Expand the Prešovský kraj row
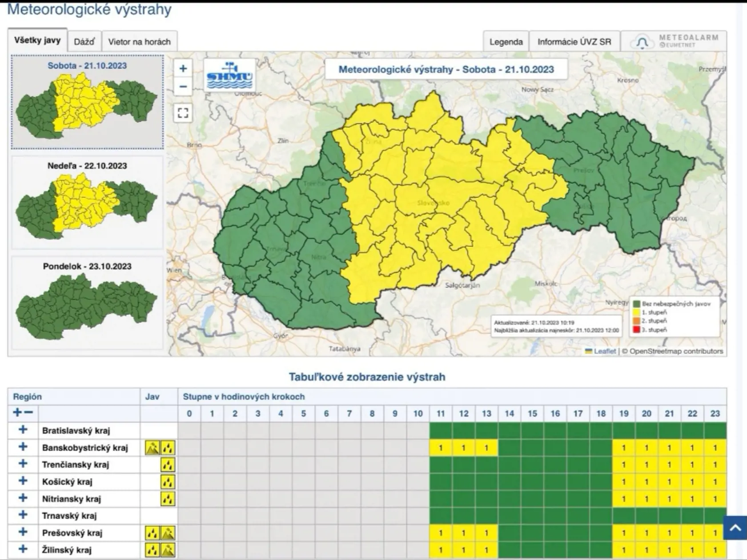 click(23, 532)
